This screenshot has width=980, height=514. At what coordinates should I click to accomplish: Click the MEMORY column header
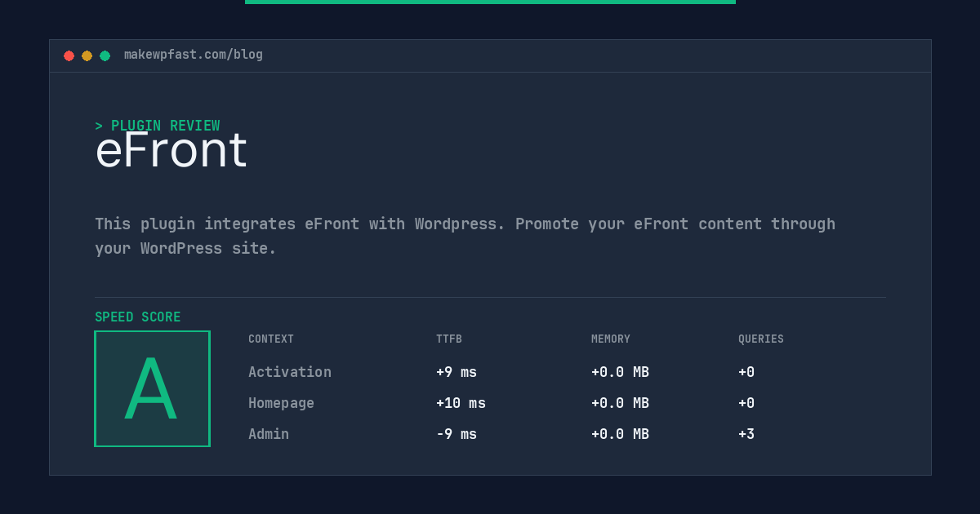click(611, 339)
